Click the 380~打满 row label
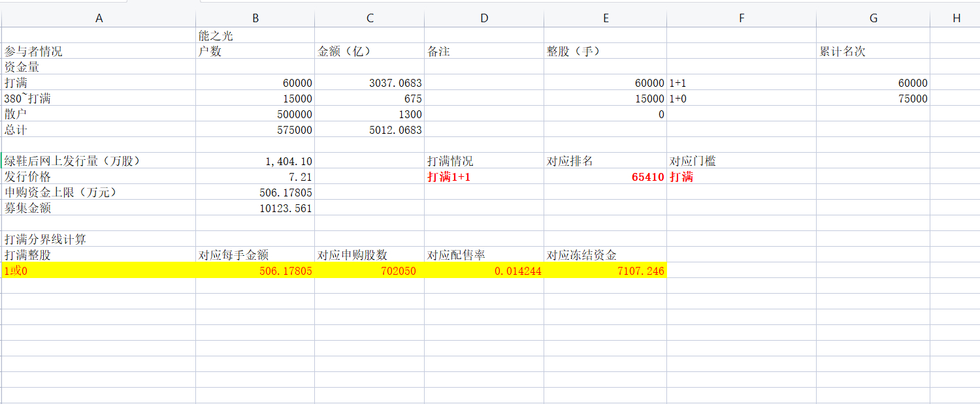This screenshot has height=404, width=980. [x=99, y=99]
